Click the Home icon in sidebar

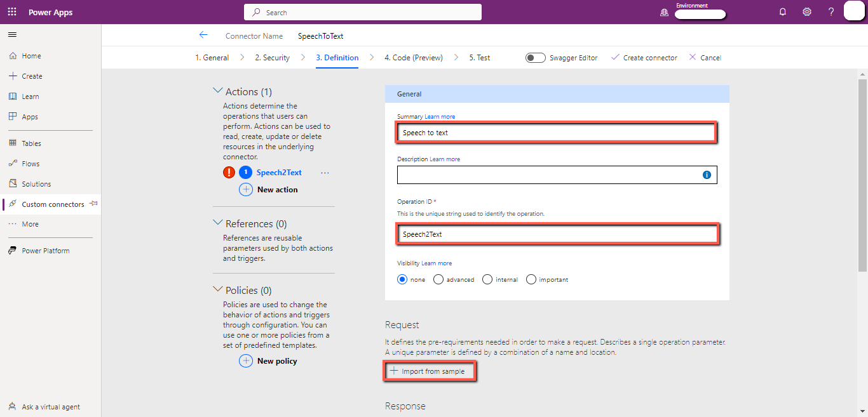13,56
